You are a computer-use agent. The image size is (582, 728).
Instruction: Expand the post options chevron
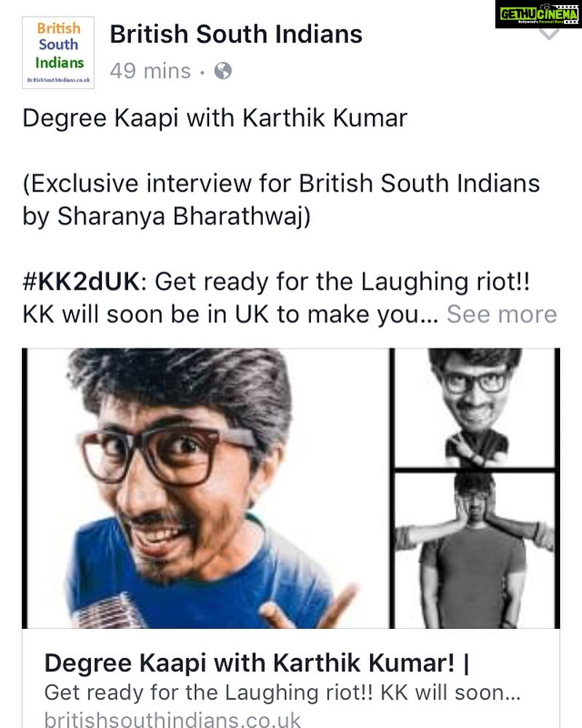549,34
